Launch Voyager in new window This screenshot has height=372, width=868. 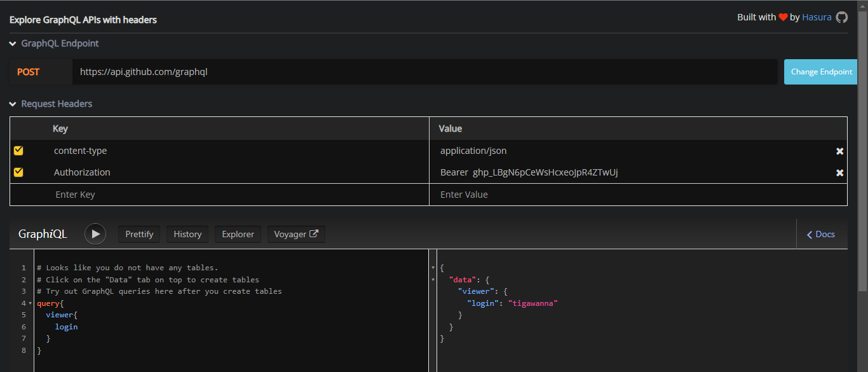(295, 234)
